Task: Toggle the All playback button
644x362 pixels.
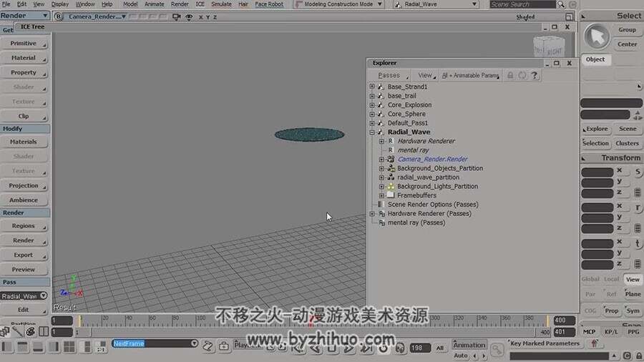Action: pos(440,348)
